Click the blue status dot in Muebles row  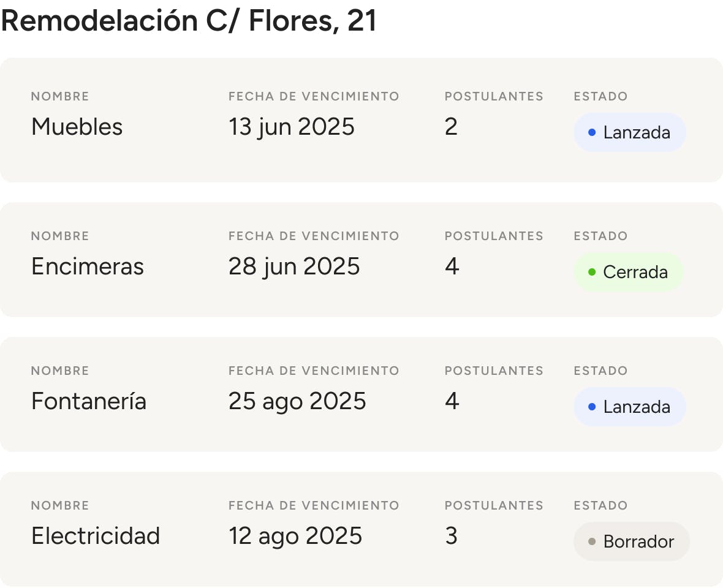[592, 132]
